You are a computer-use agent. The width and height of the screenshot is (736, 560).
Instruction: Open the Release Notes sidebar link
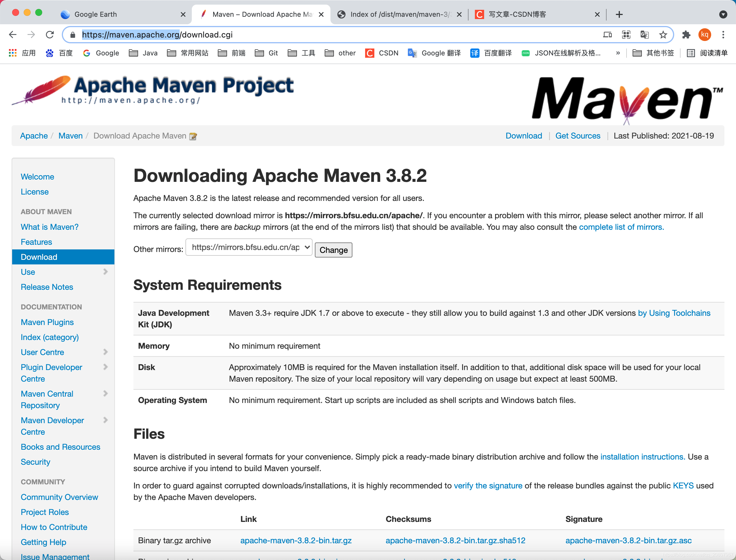pyautogui.click(x=47, y=287)
